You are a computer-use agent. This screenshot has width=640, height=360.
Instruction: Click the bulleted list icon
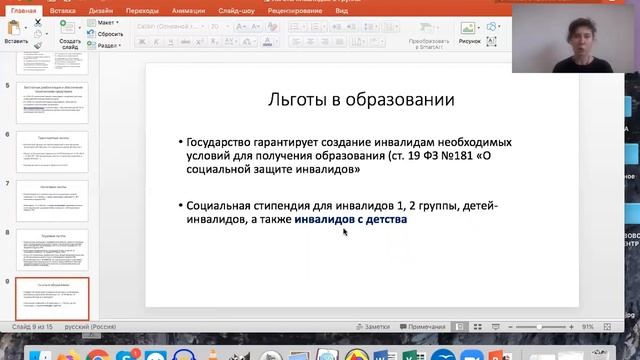(294, 27)
